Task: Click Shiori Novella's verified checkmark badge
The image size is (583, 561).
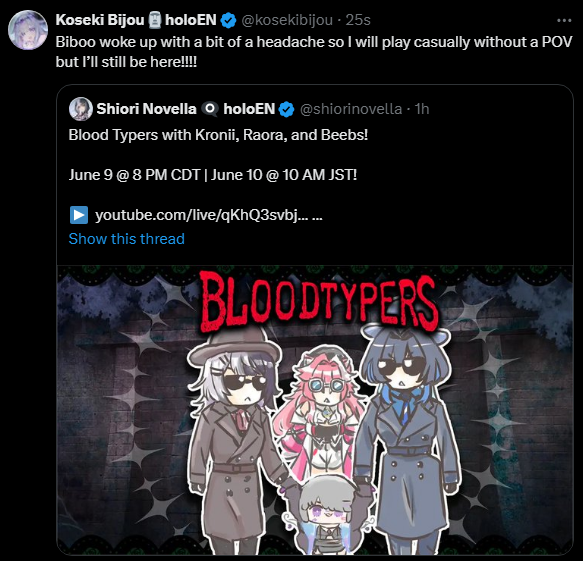Action: point(286,109)
